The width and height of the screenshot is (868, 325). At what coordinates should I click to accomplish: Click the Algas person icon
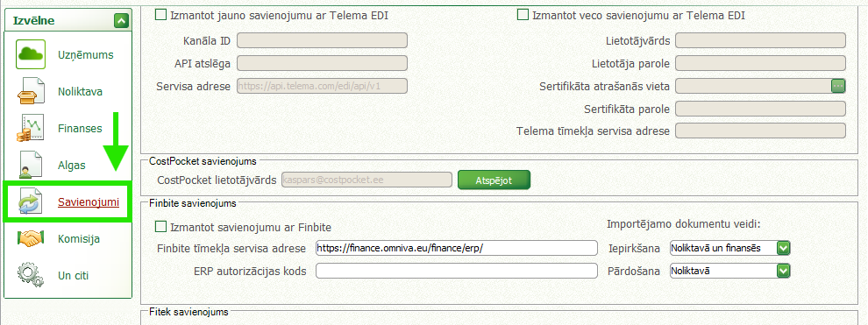tap(31, 166)
